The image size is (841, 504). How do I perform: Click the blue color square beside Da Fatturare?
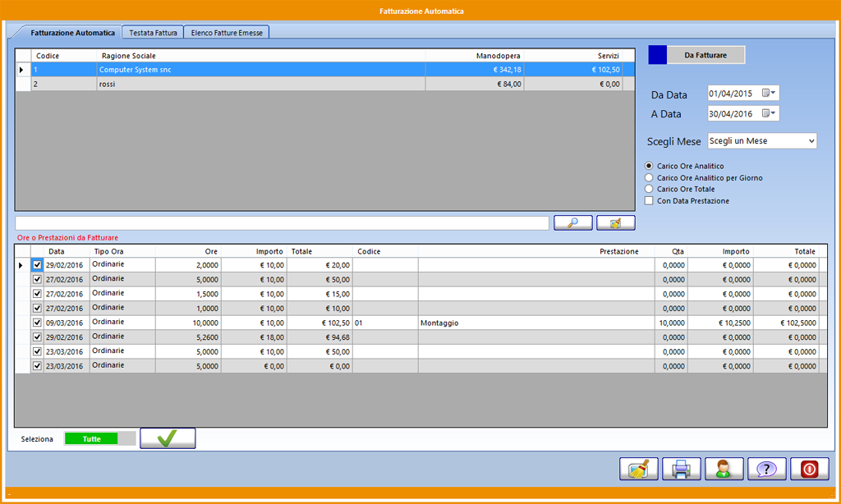click(658, 55)
